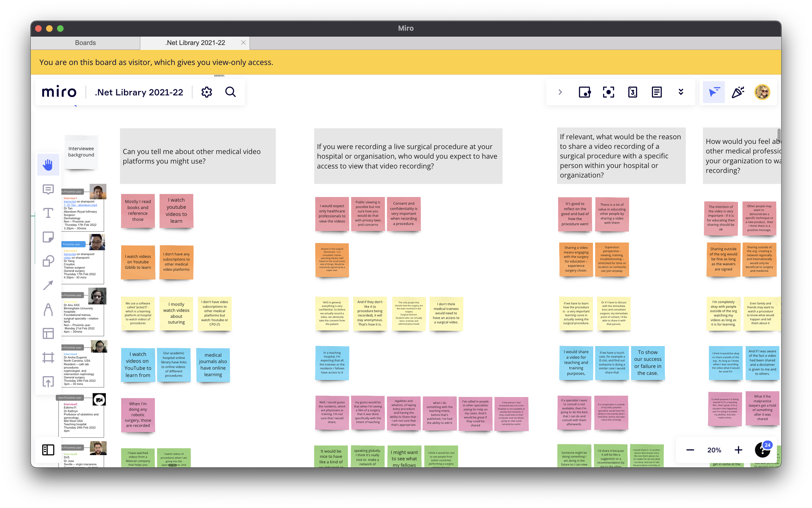Image resolution: width=812 pixels, height=508 pixels.
Task: Toggle collaborators' cursors visibility button
Action: (x=714, y=92)
